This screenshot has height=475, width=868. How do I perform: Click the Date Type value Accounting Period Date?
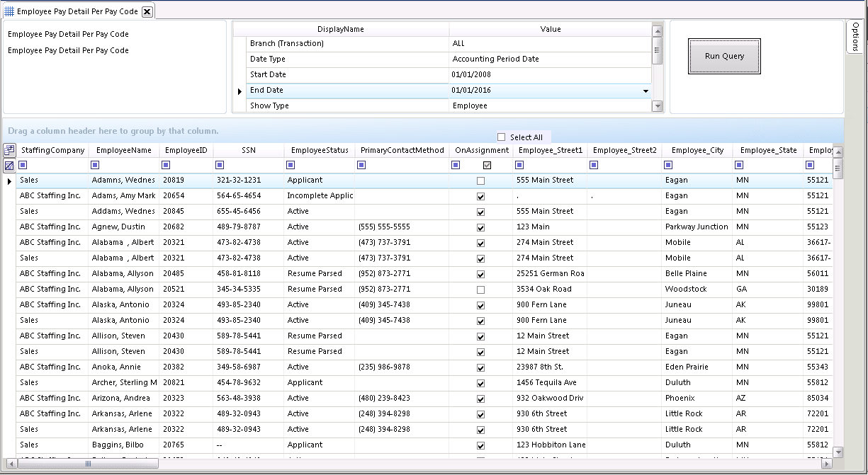tap(495, 59)
